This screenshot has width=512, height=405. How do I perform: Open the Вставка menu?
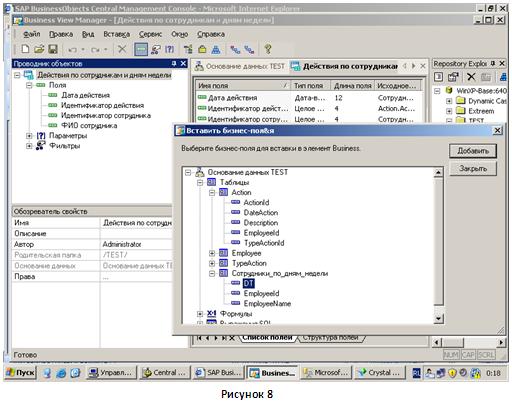(116, 34)
